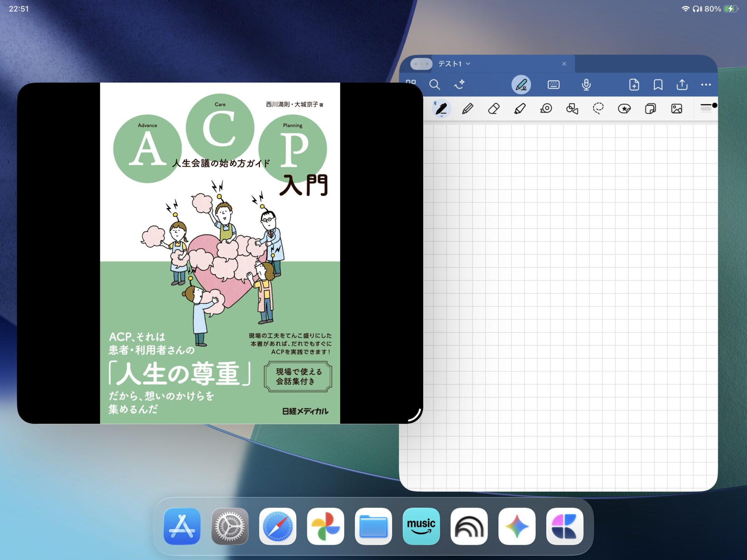
Task: Open Safari from the dock
Action: point(277,526)
